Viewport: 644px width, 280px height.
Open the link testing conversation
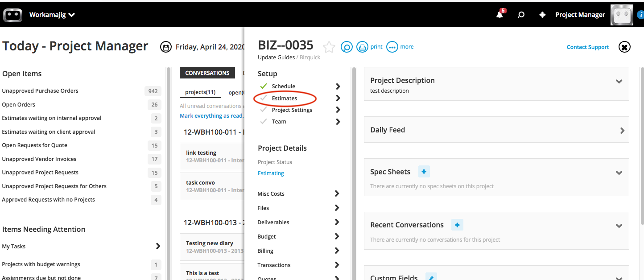coord(212,156)
